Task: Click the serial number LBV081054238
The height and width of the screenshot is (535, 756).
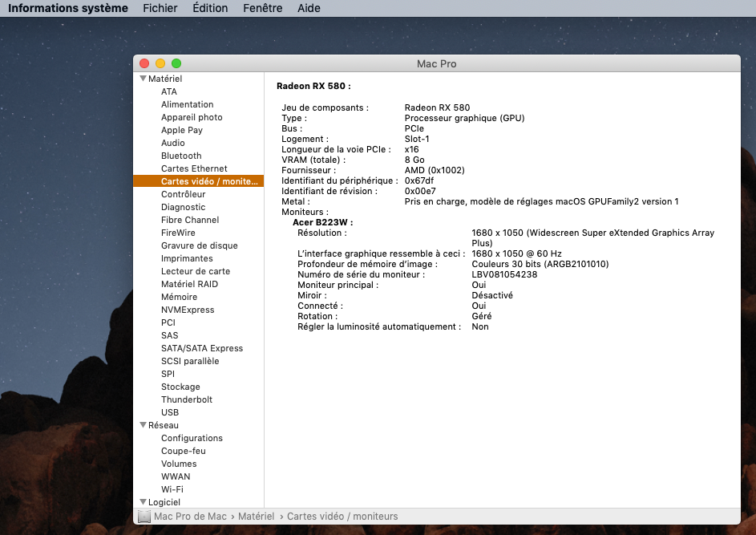Action: point(504,274)
